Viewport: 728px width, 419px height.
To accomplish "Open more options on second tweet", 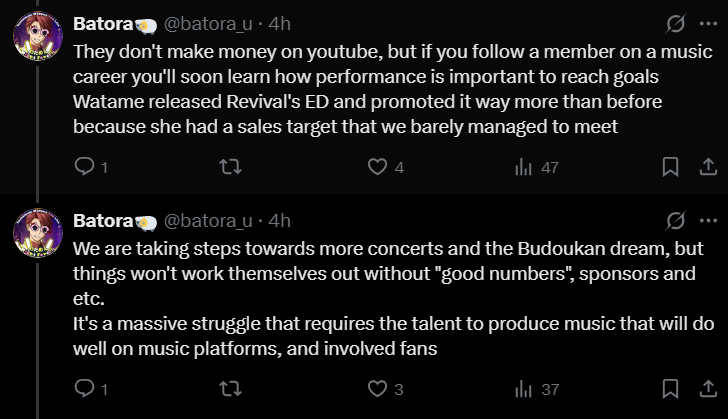I will click(x=707, y=220).
